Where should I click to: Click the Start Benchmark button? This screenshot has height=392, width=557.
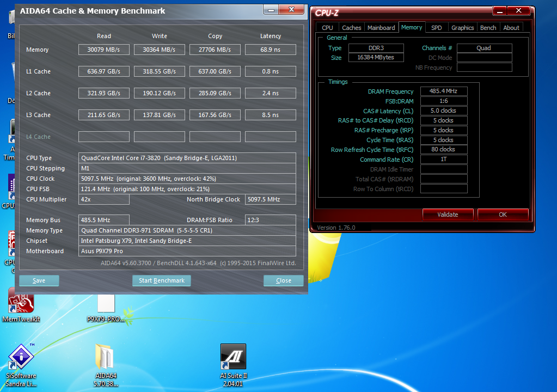[162, 280]
